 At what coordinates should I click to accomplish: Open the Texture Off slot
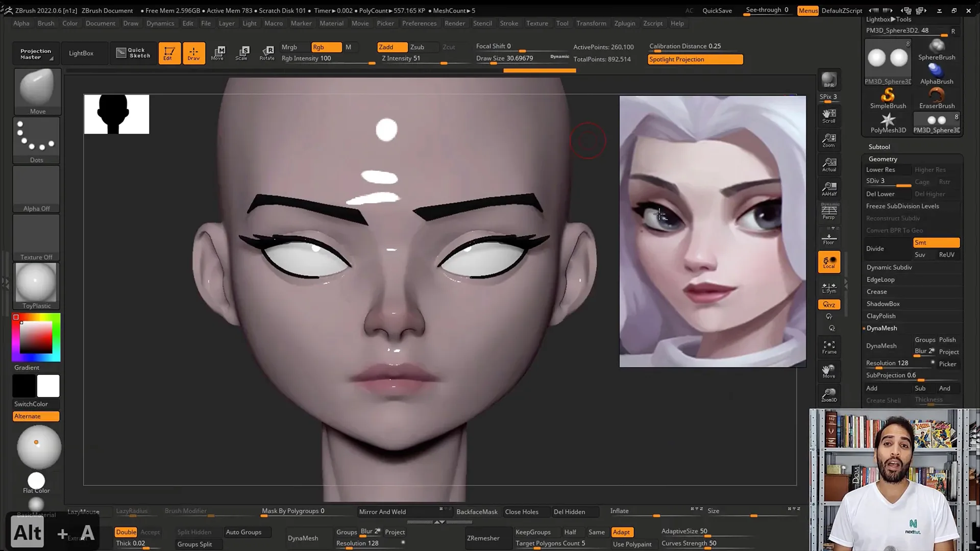click(36, 238)
